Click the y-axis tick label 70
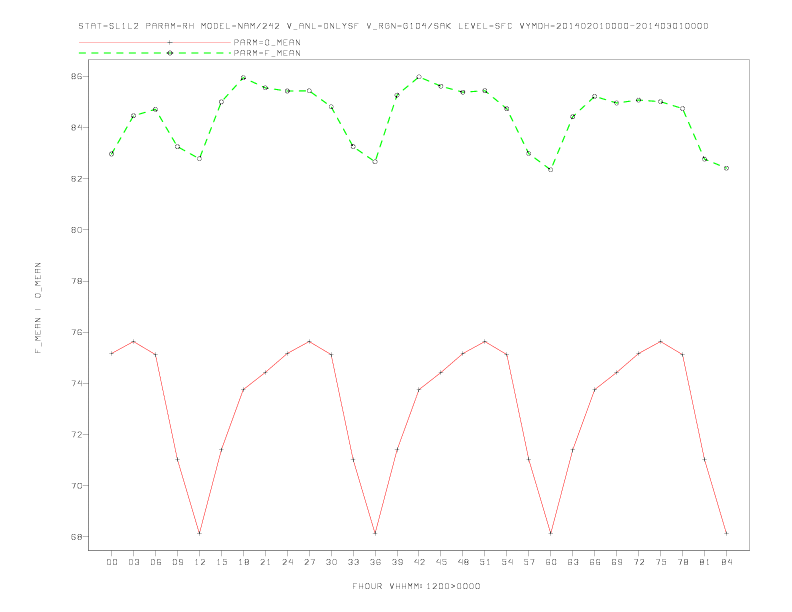Screen dimensions: 792x612 coord(76,486)
